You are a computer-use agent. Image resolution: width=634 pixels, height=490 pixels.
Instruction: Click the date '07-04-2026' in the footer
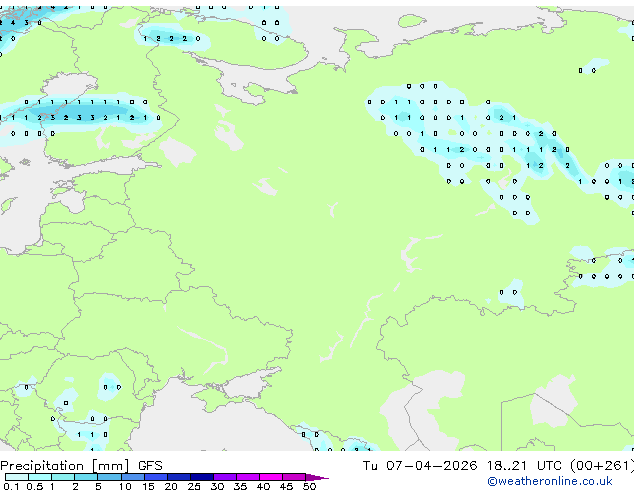click(431, 466)
